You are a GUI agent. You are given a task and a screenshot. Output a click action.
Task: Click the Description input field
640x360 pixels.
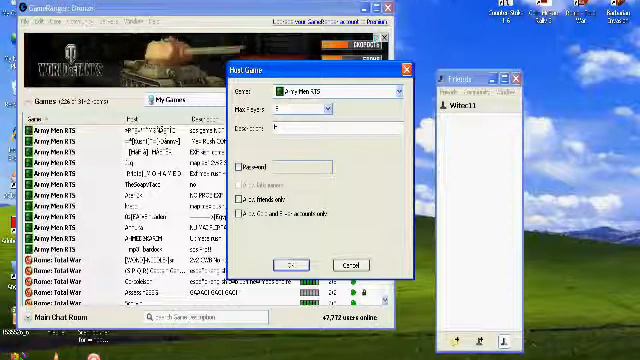click(338, 128)
